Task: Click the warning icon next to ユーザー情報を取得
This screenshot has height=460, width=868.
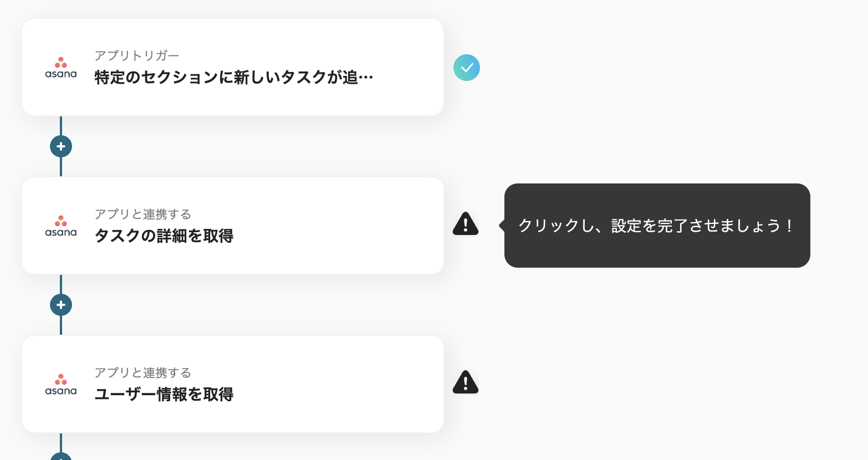Action: tap(466, 383)
